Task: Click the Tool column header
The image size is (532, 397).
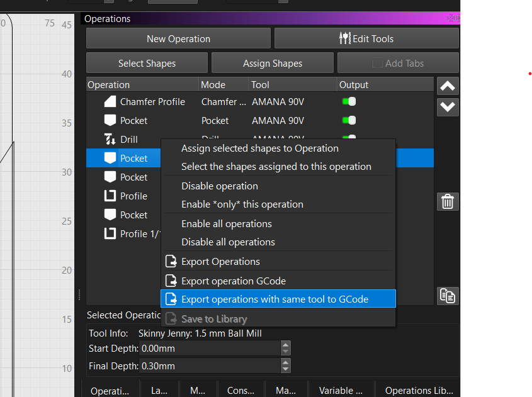Action: click(x=293, y=84)
